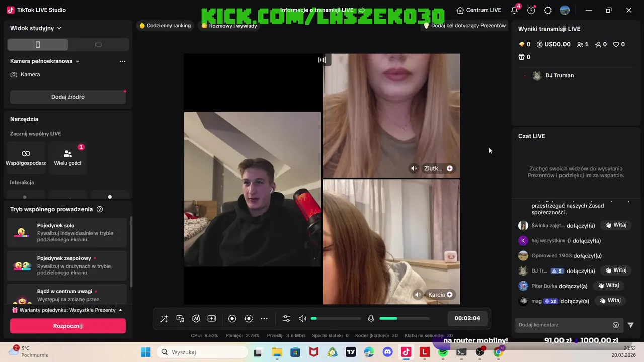Open the clip capture icon
The width and height of the screenshot is (644, 362).
click(212, 319)
